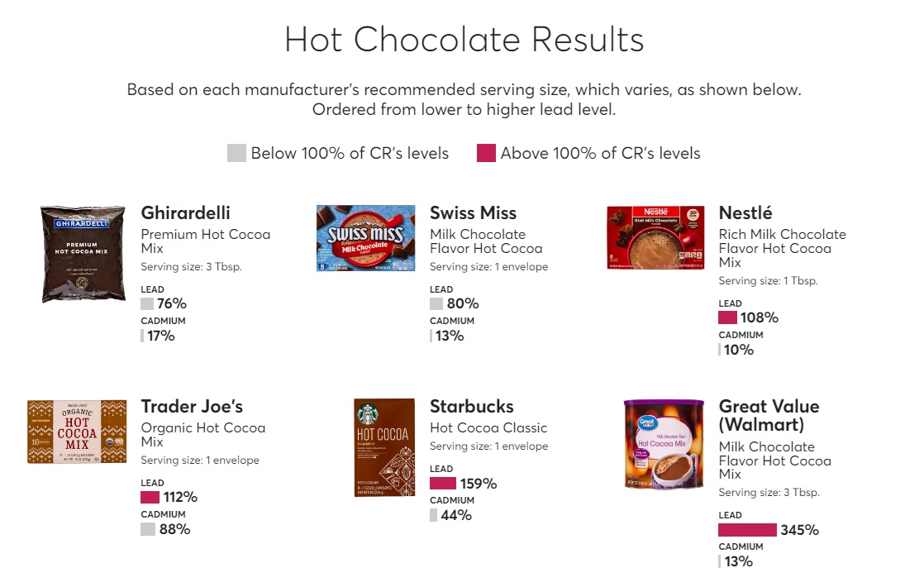Viewport: 924px width, 587px height.
Task: Click the red 'Above 100%' legend swatch
Action: tap(486, 153)
